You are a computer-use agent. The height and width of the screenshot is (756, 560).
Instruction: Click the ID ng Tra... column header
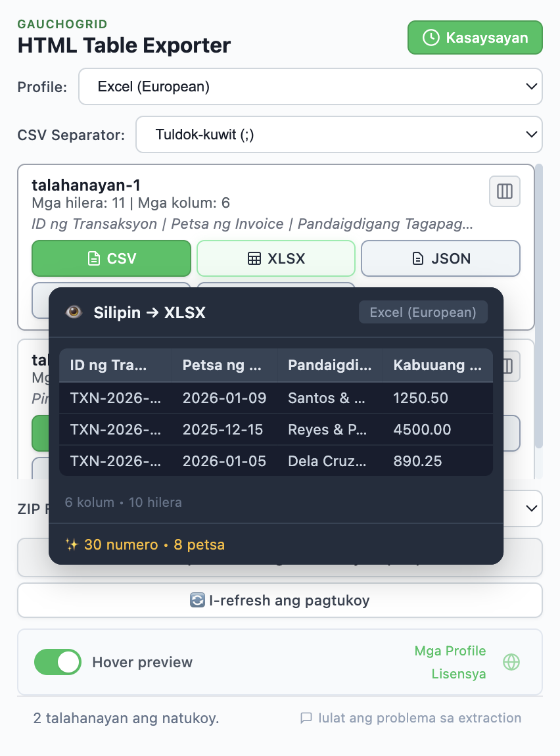pyautogui.click(x=109, y=365)
